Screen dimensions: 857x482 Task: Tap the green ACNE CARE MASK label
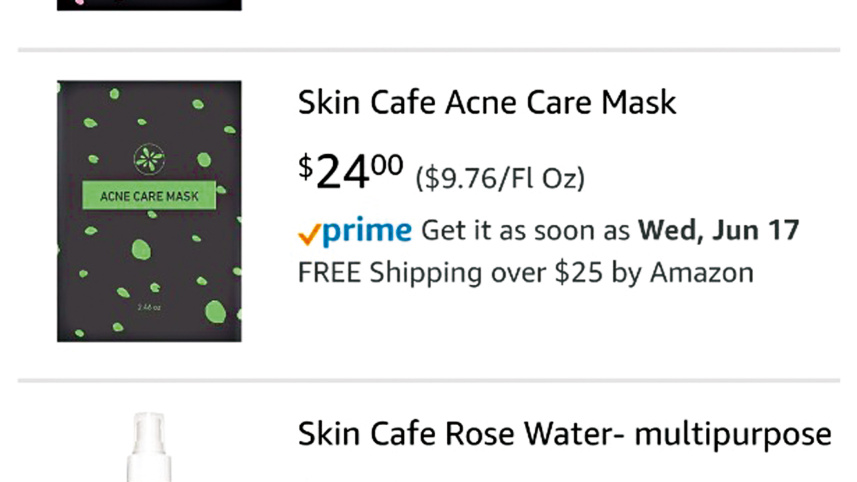pos(149,195)
